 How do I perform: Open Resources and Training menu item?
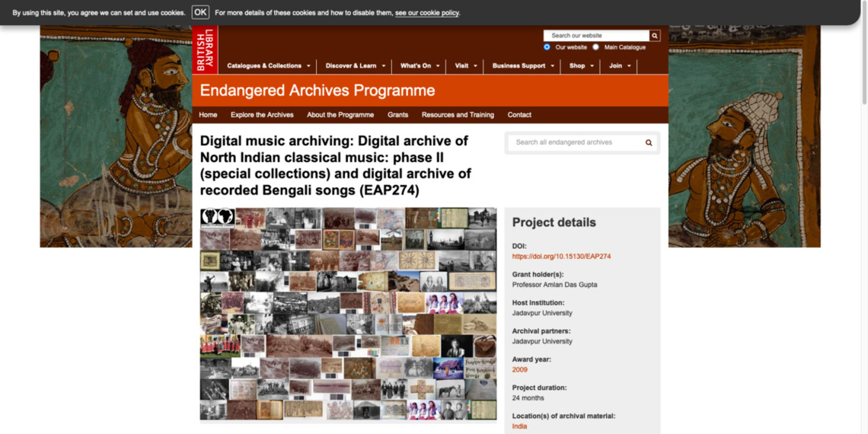pos(458,115)
